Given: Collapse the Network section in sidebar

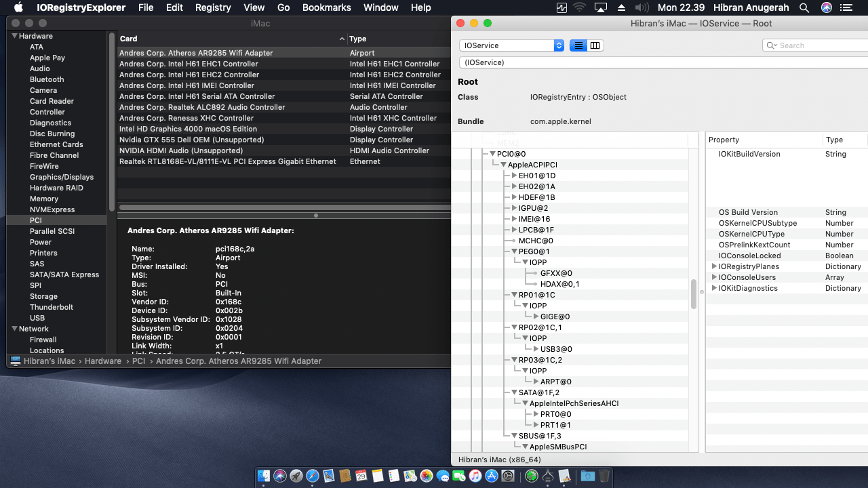Looking at the screenshot, I should 15,329.
